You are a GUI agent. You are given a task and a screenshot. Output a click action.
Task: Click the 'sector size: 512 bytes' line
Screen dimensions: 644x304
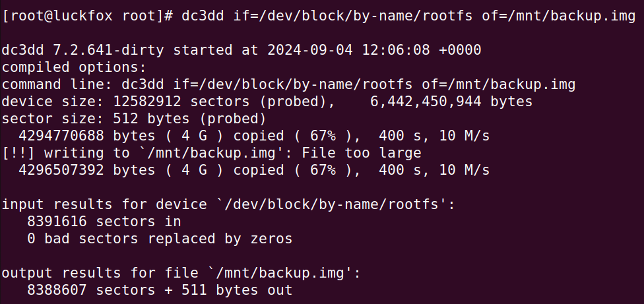click(x=134, y=119)
